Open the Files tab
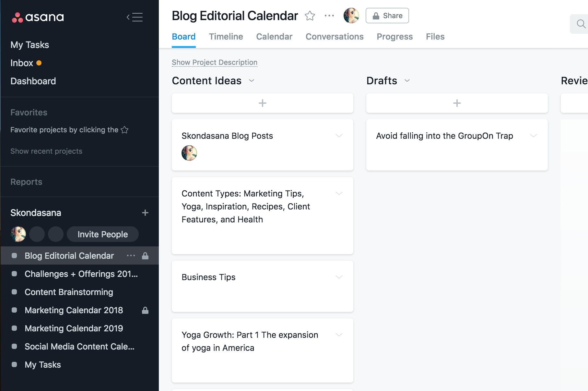 point(435,37)
